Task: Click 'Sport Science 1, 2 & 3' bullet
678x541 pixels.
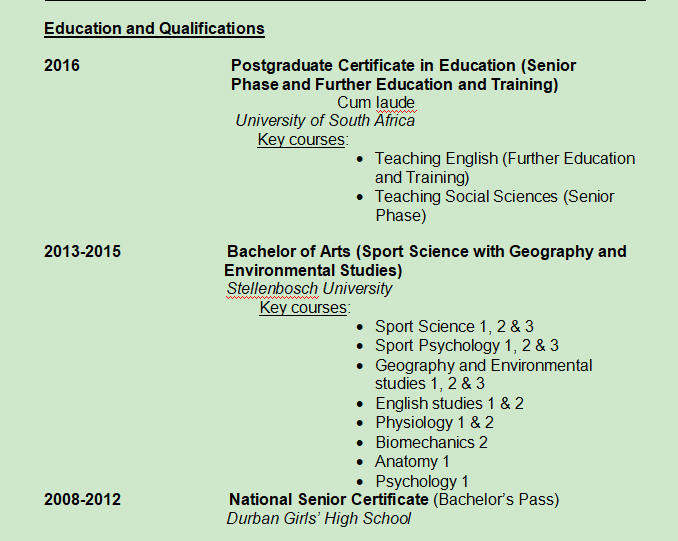Action: (x=454, y=326)
